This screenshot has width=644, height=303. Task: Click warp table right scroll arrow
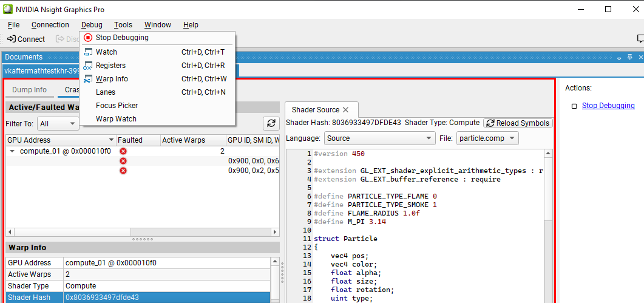click(275, 233)
